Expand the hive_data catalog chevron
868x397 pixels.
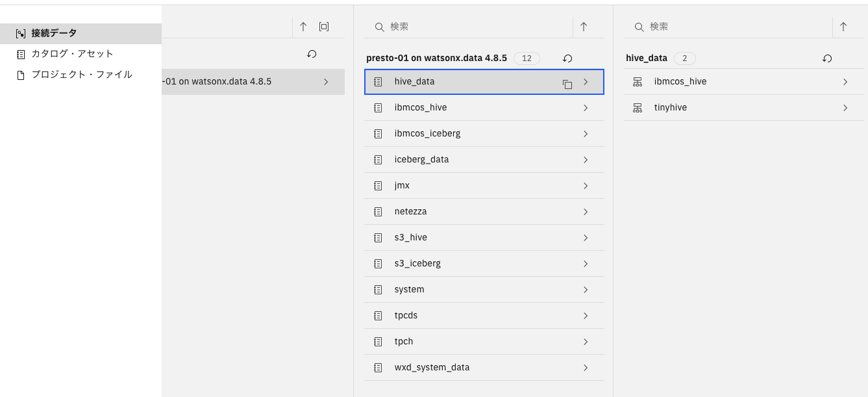[x=586, y=82]
